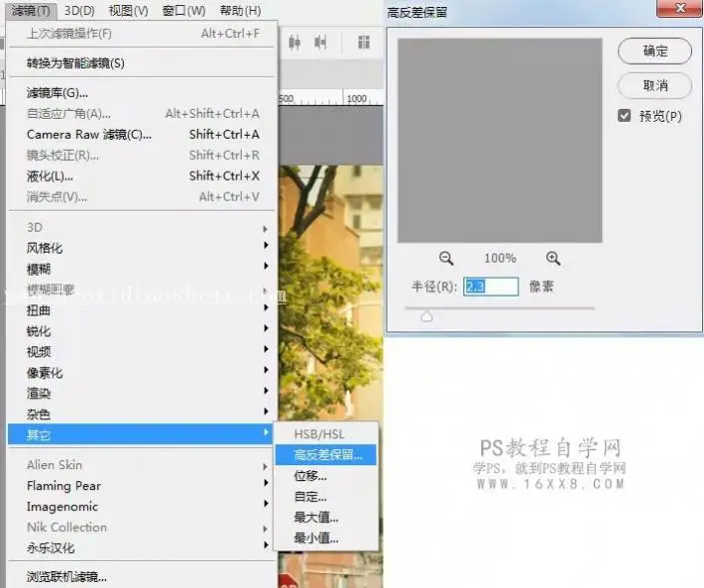Expand the 像素化 submenu
This screenshot has height=588, width=704.
[x=142, y=372]
